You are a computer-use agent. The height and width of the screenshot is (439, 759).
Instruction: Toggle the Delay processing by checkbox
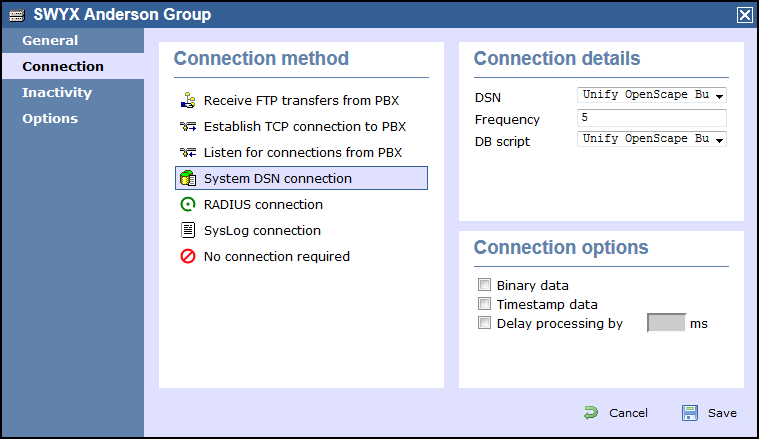tap(484, 322)
